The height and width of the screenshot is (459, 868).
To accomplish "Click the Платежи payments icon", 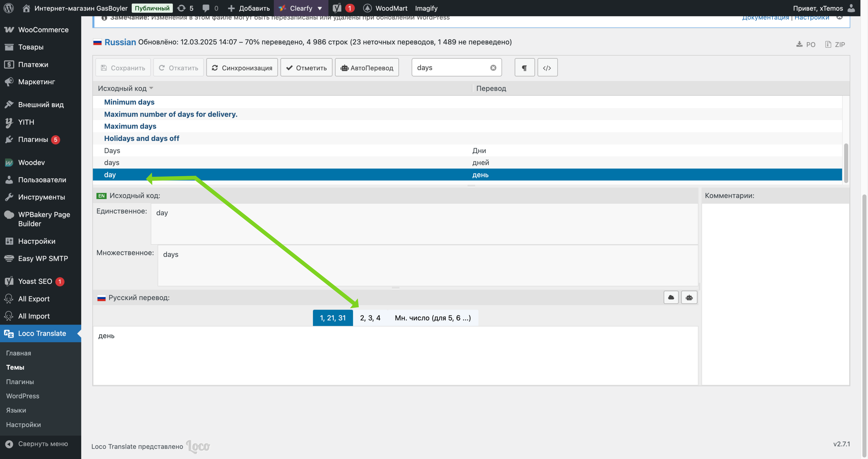I will (9, 64).
